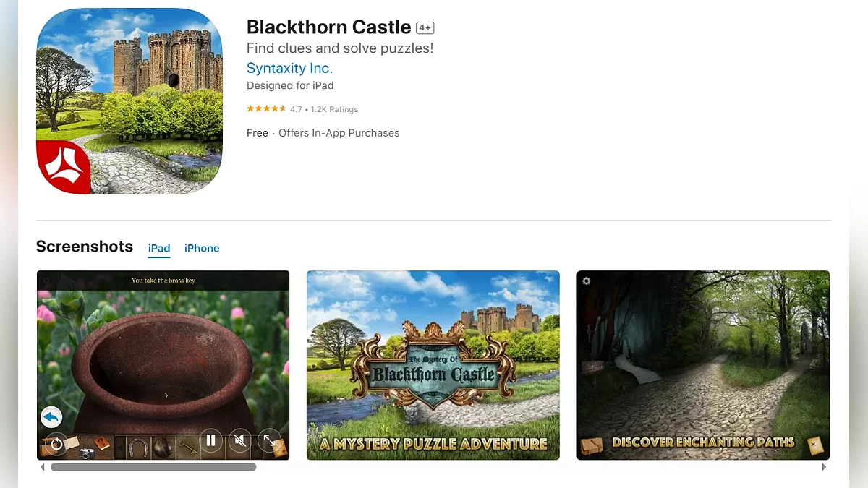Click the settings gear in forest screenshot
Viewport: 868px width, 488px height.
pyautogui.click(x=587, y=281)
